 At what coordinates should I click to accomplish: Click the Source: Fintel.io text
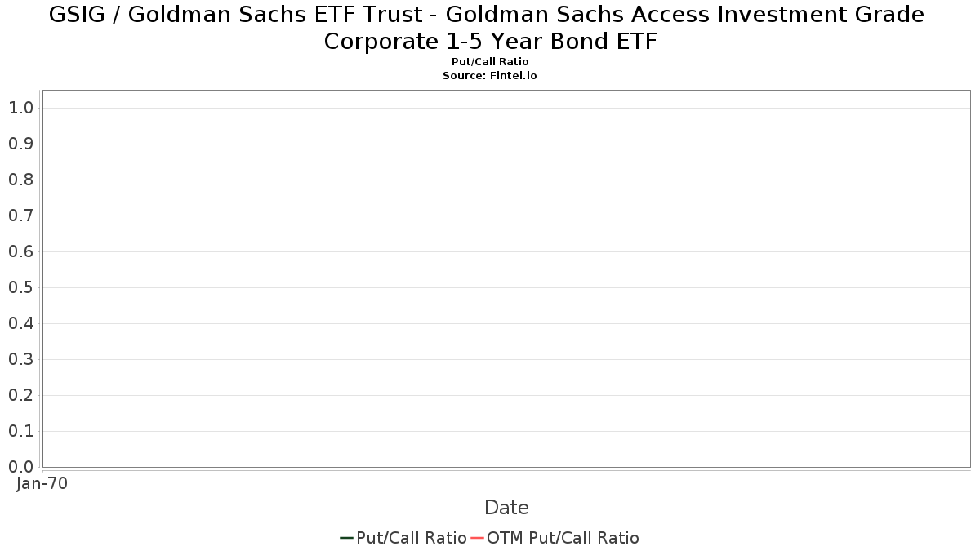tap(490, 75)
